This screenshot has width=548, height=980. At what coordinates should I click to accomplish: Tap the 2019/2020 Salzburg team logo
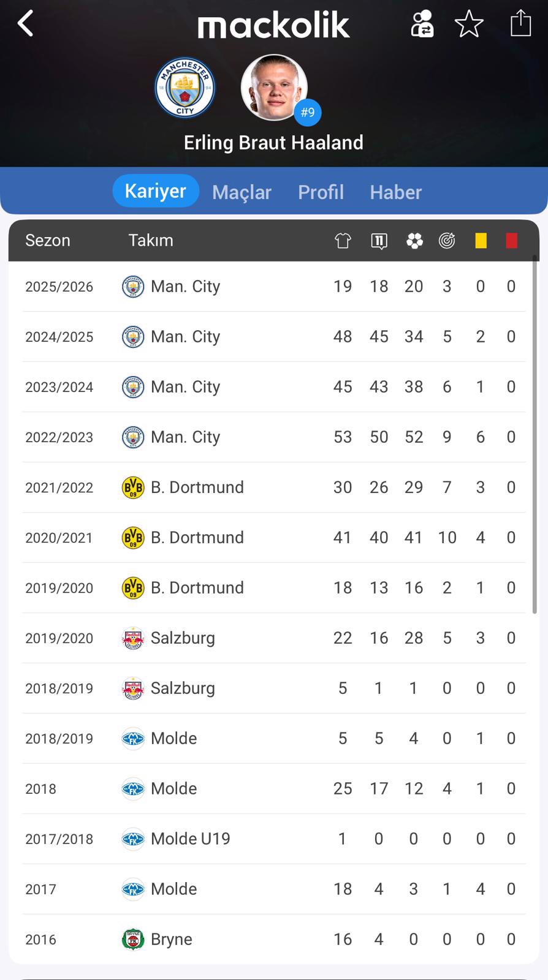click(133, 638)
